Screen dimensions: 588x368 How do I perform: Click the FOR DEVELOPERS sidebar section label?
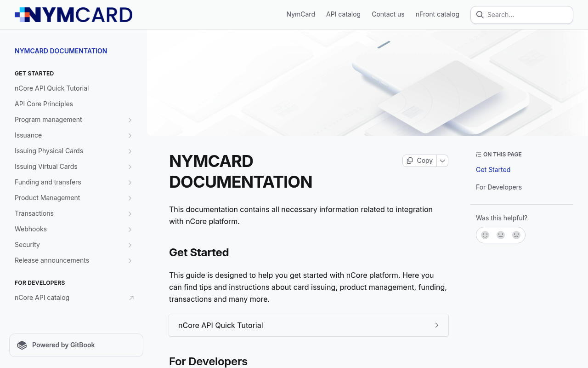click(x=40, y=283)
